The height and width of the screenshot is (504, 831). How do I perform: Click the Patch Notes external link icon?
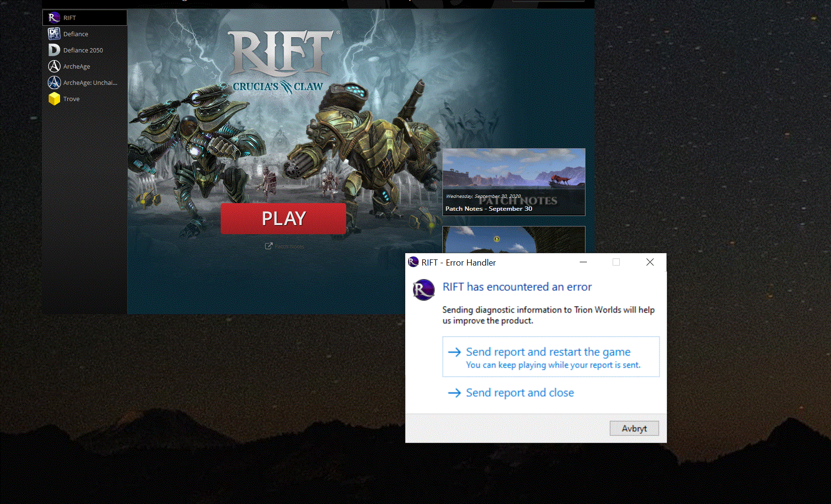pos(269,246)
